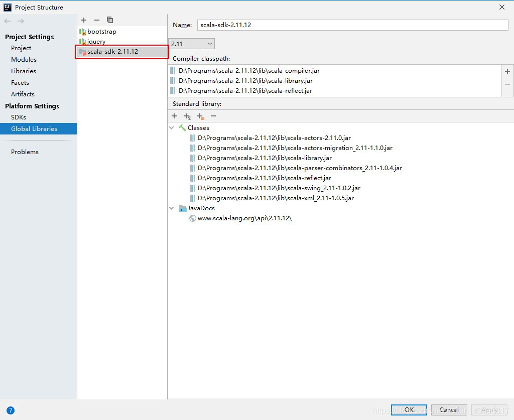514x420 pixels.
Task: Remove selected Standard library entry
Action: (x=213, y=116)
